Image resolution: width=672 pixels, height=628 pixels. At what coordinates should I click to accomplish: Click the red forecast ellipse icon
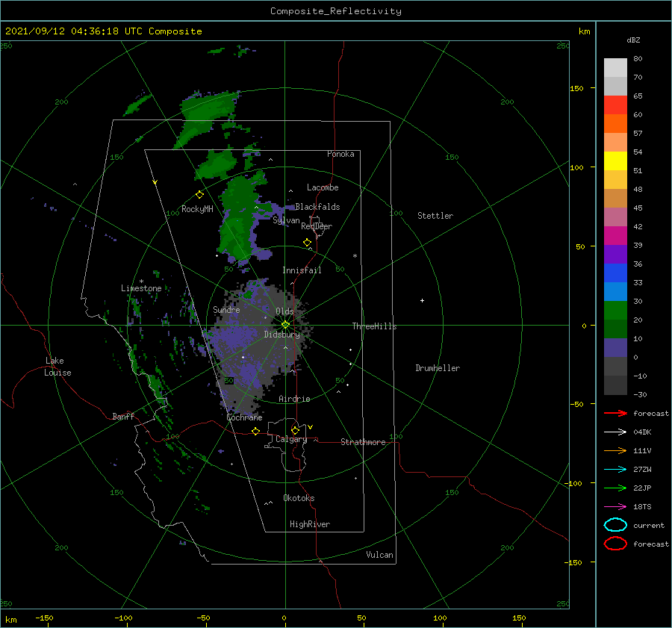(615, 544)
